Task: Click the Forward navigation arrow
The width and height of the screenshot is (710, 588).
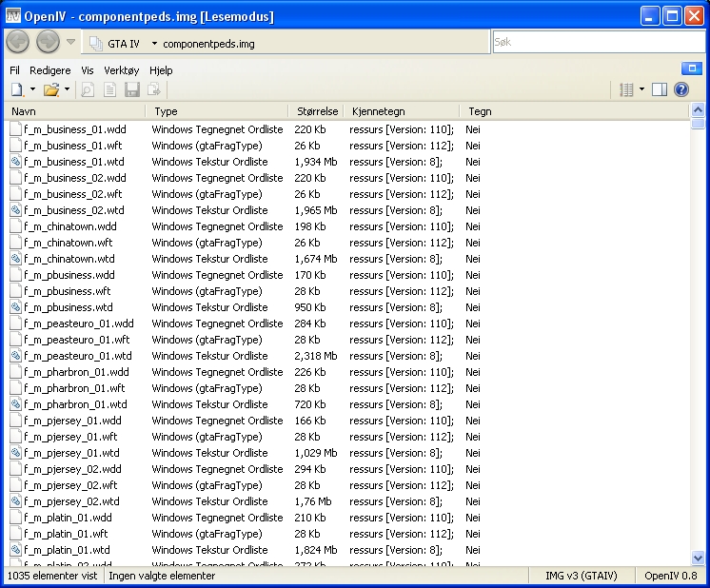Action: point(48,42)
